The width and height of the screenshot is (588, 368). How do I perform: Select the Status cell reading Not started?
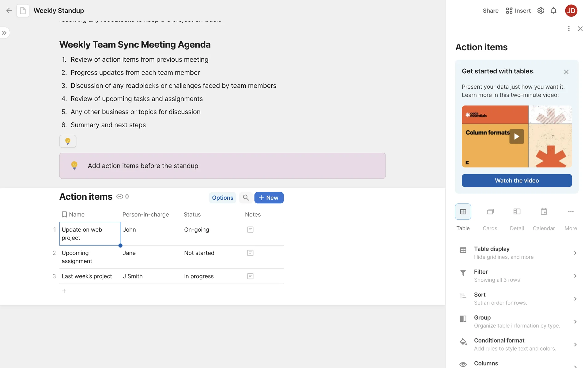199,253
